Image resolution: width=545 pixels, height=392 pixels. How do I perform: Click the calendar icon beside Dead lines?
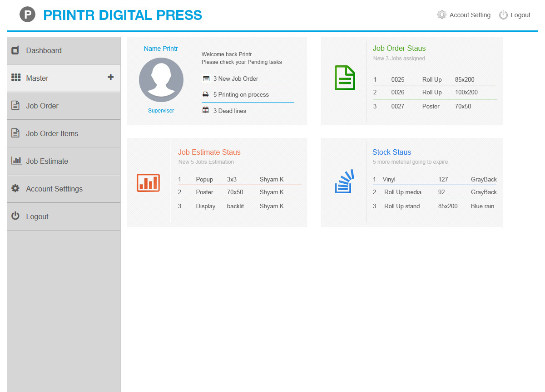206,110
